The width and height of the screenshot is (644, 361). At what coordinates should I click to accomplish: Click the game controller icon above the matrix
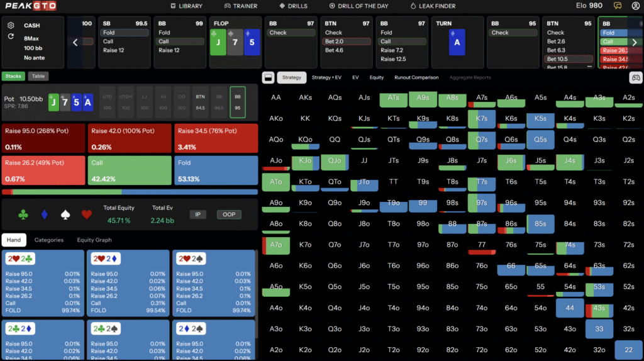(x=636, y=78)
